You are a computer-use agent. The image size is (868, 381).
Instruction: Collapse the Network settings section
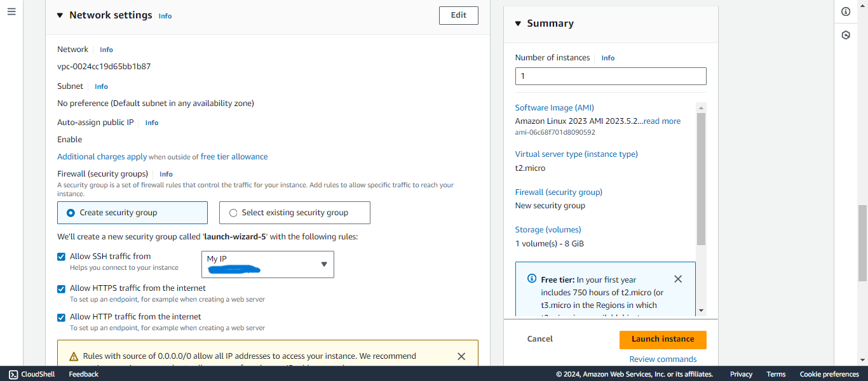click(59, 15)
